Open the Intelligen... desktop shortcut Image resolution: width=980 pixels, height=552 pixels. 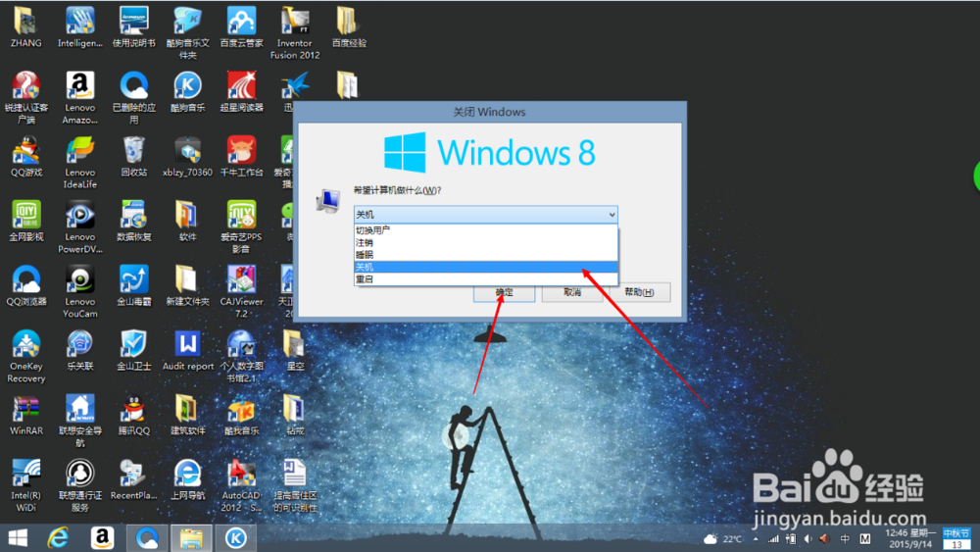point(80,26)
